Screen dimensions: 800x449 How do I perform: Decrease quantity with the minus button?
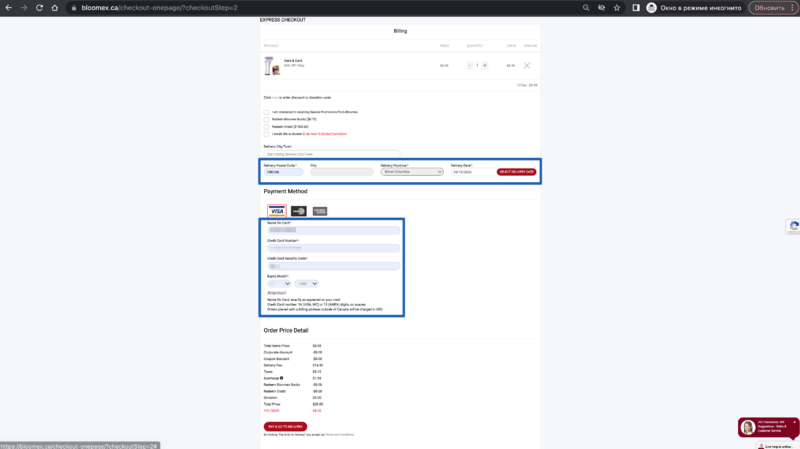coord(470,65)
